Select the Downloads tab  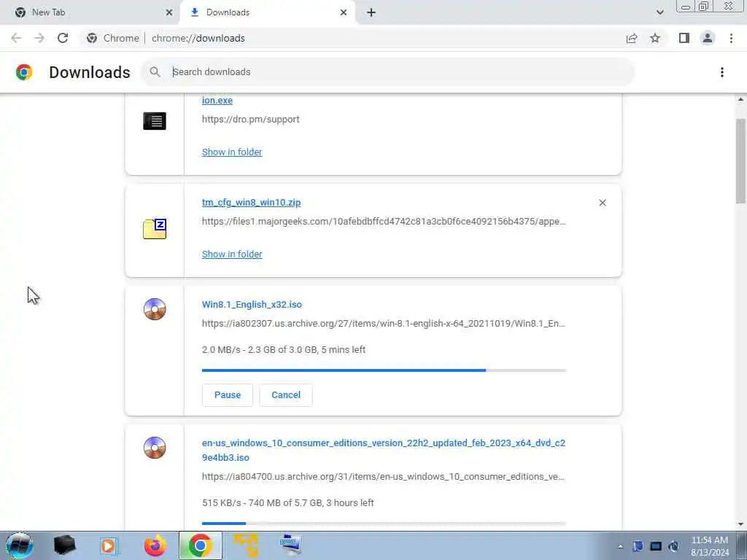(x=269, y=12)
